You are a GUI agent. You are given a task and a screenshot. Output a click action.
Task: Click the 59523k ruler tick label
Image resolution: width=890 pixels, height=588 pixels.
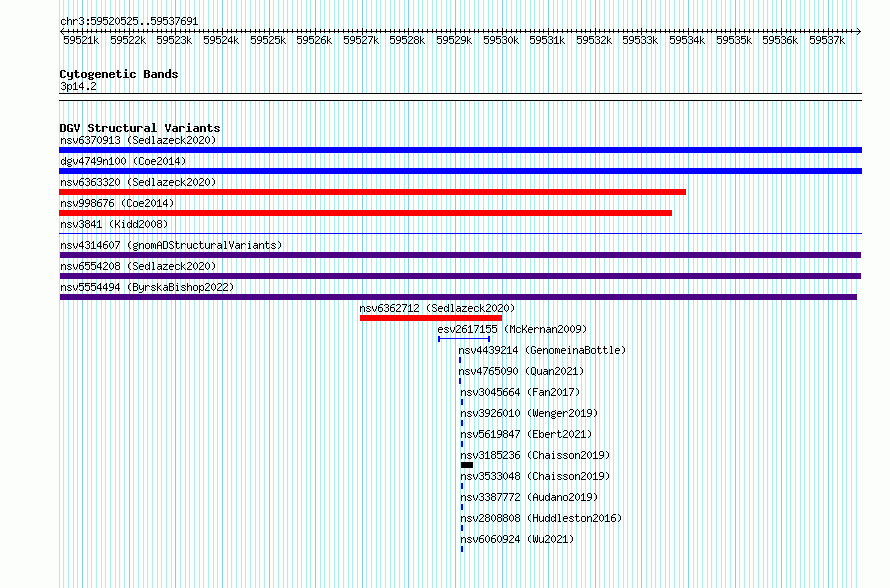tap(174, 40)
